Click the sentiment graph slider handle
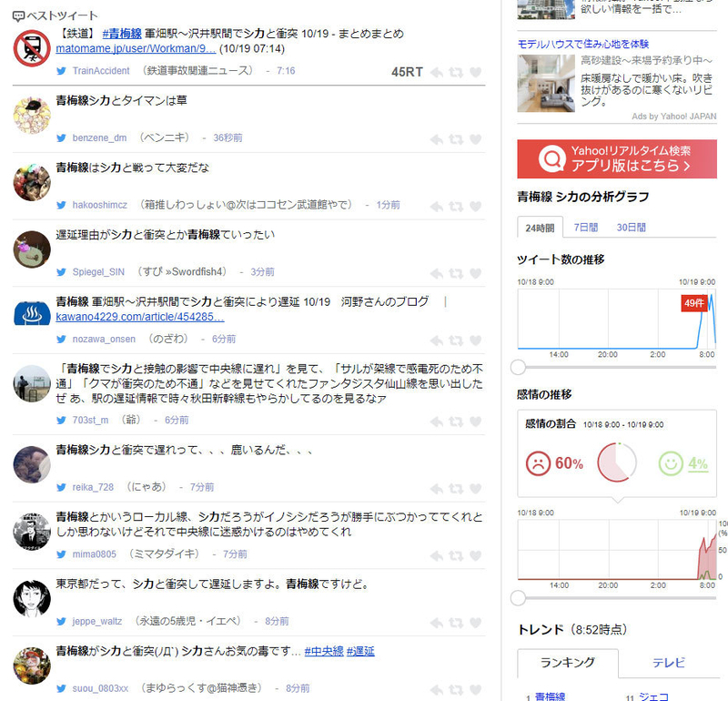728x701 pixels. point(518,598)
